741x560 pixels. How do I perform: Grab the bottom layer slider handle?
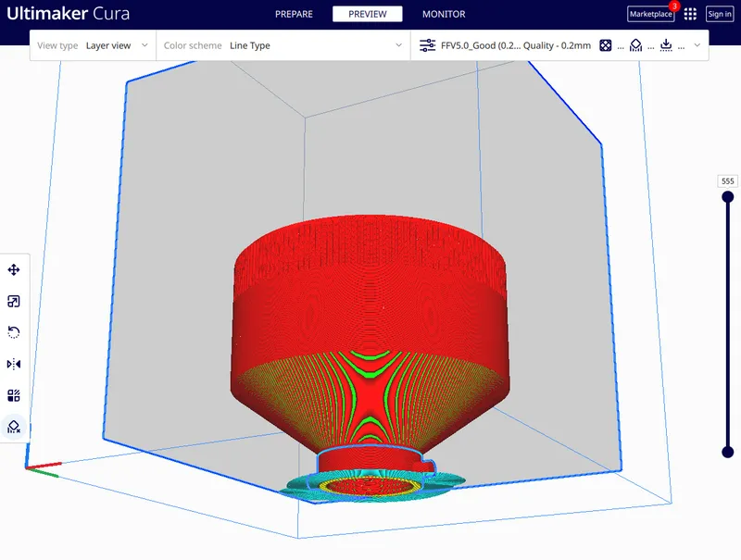[x=728, y=452]
